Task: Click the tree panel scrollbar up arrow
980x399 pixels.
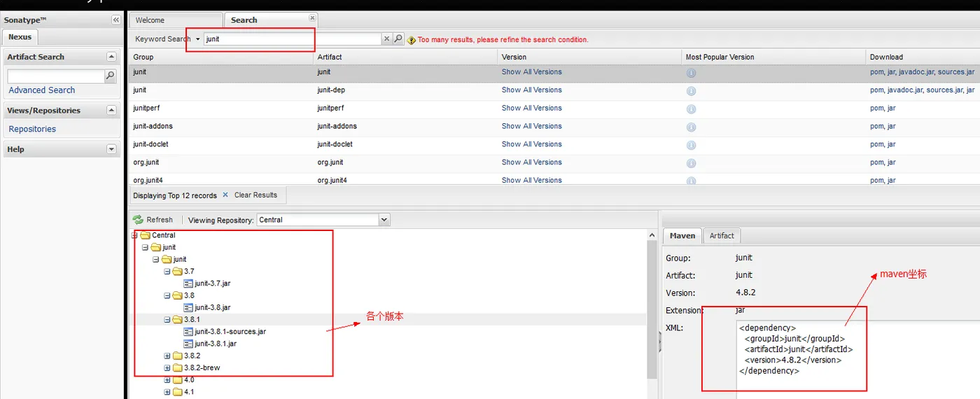Action: [652, 236]
